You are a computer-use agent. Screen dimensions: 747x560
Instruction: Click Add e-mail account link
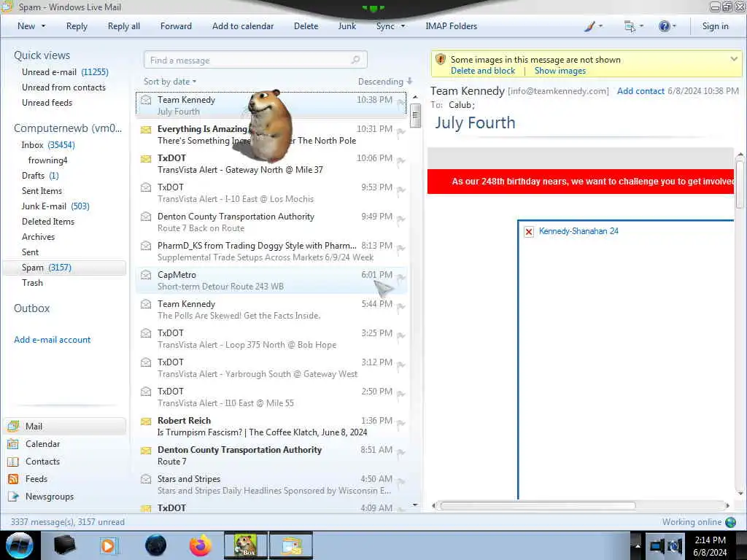point(53,340)
